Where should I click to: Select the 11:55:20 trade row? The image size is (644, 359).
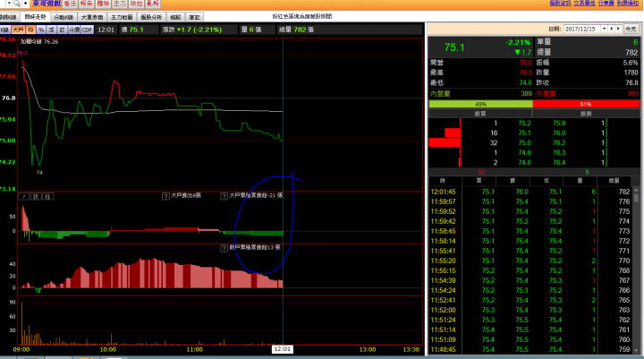pos(530,261)
